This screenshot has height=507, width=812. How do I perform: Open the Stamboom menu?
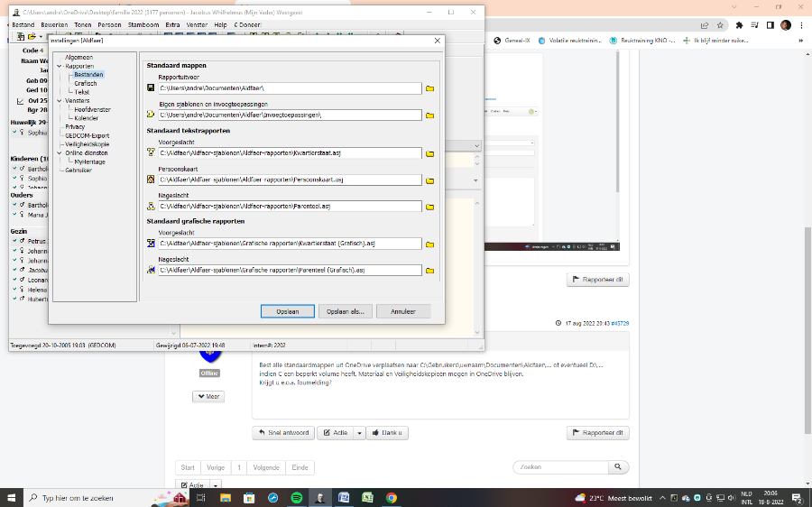coord(143,25)
